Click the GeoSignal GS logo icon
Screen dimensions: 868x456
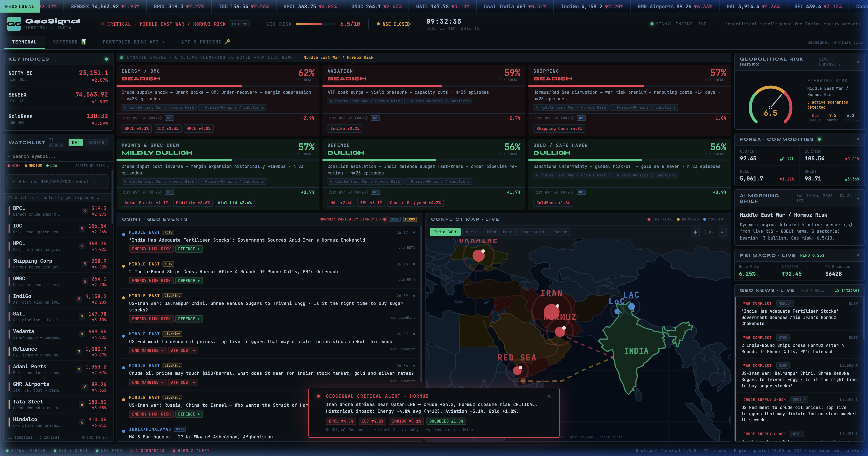click(14, 24)
